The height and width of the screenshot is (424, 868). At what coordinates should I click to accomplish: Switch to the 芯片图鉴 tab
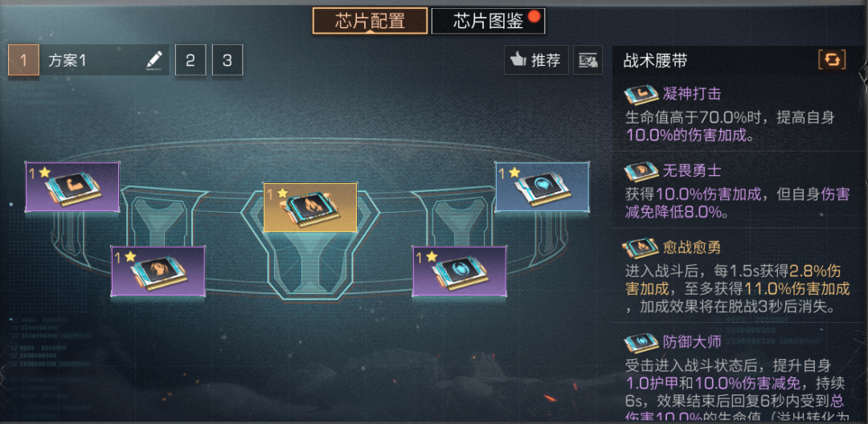pyautogui.click(x=489, y=21)
